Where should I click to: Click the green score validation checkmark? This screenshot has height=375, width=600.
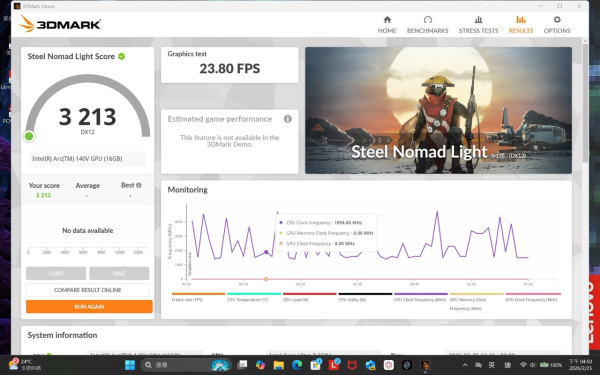122,56
